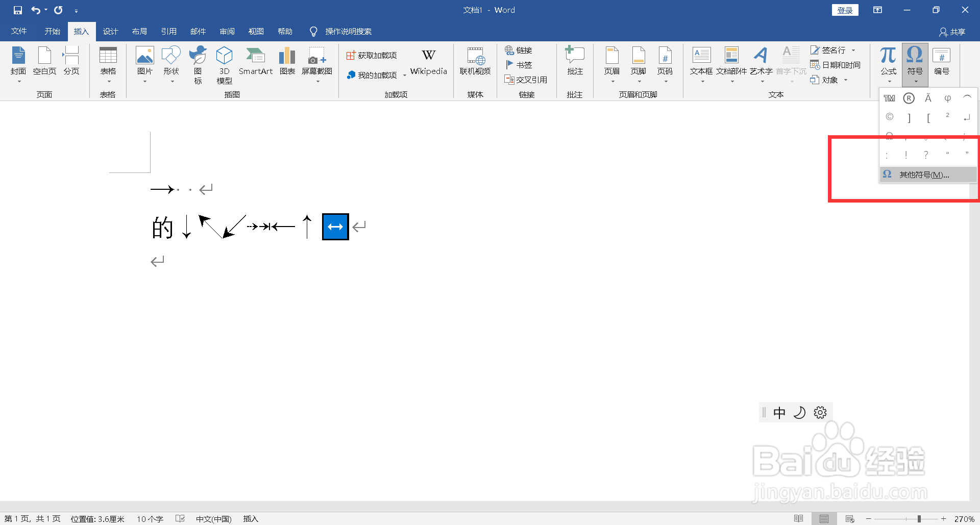
Task: Add a new comment (批注)
Action: [575, 61]
